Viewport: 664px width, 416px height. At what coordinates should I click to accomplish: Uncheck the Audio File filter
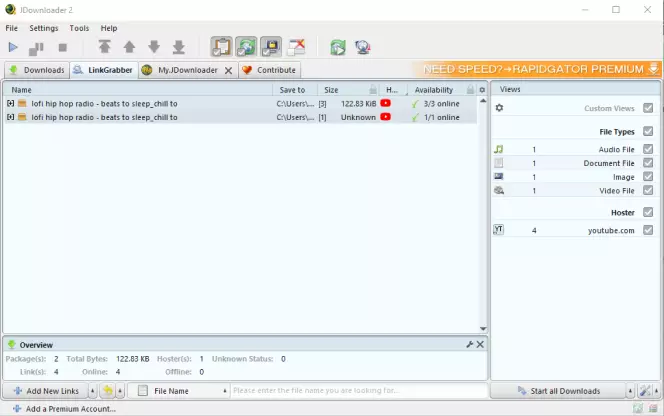(648, 149)
